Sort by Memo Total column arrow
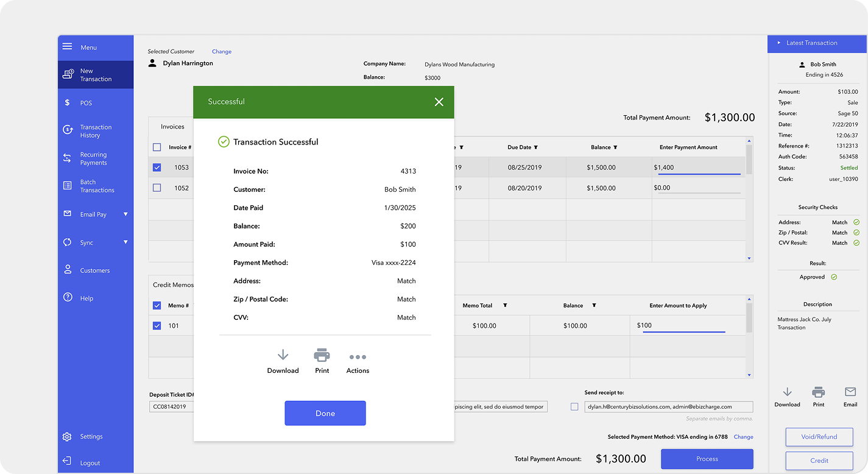 (505, 305)
